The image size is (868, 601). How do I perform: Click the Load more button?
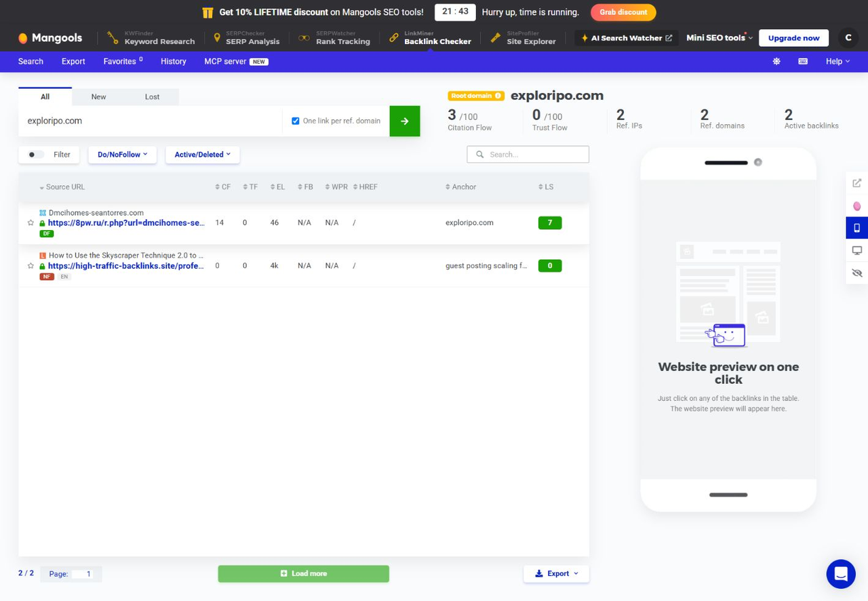(304, 574)
